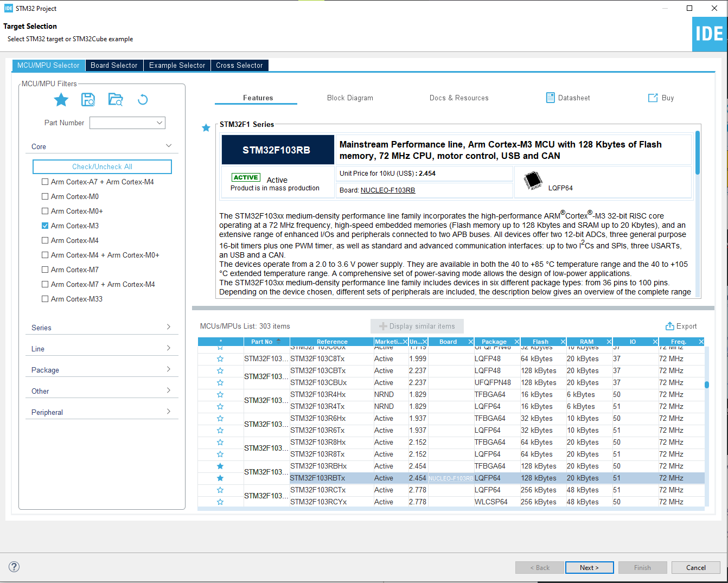Check Arm Cortex-M7 + Arm Cortex-M4 core
Viewport: 728px width, 583px height.
[45, 284]
